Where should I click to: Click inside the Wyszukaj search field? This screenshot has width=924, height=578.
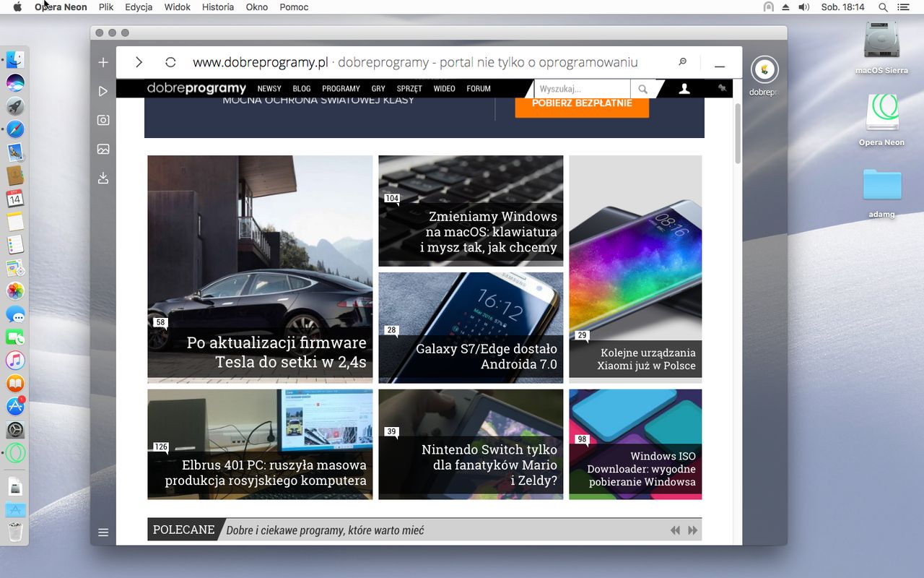(x=582, y=88)
